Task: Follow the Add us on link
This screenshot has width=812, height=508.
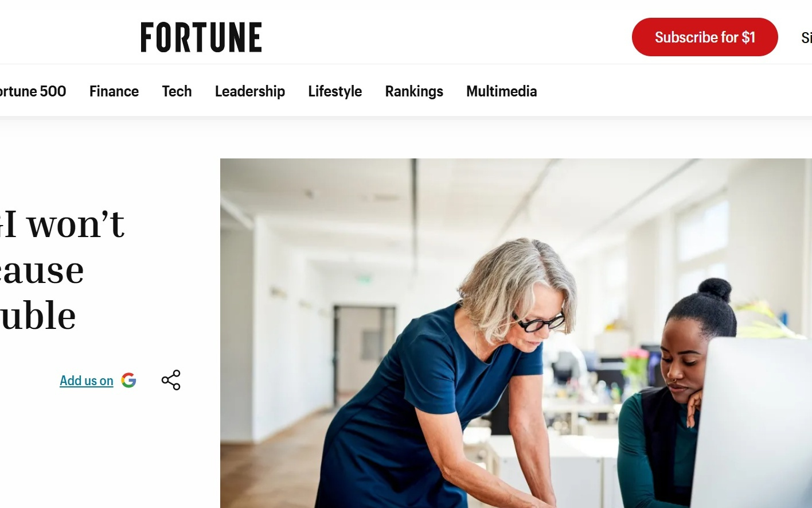Action: [x=87, y=381]
